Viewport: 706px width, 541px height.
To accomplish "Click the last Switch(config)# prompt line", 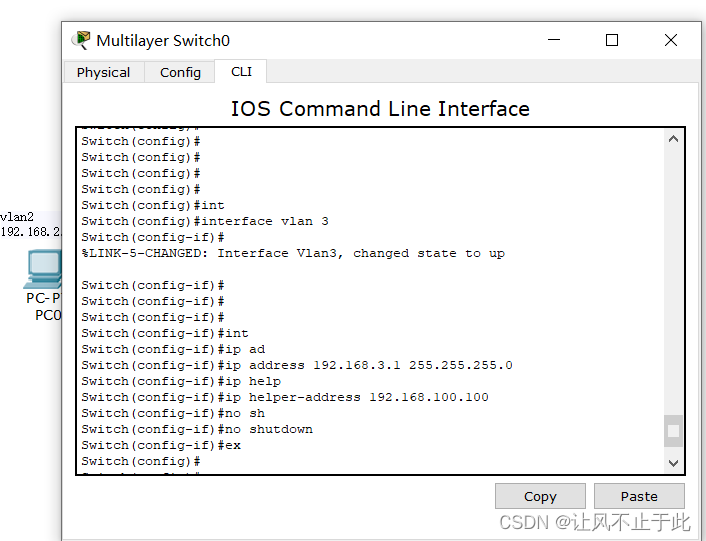I will tap(141, 461).
